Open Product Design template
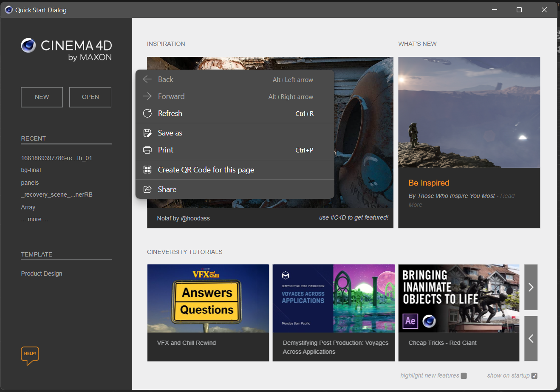560x392 pixels. pyautogui.click(x=42, y=274)
